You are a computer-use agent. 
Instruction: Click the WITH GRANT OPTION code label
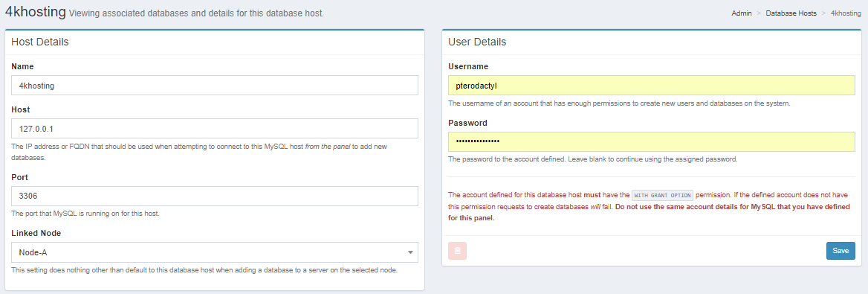coord(663,195)
